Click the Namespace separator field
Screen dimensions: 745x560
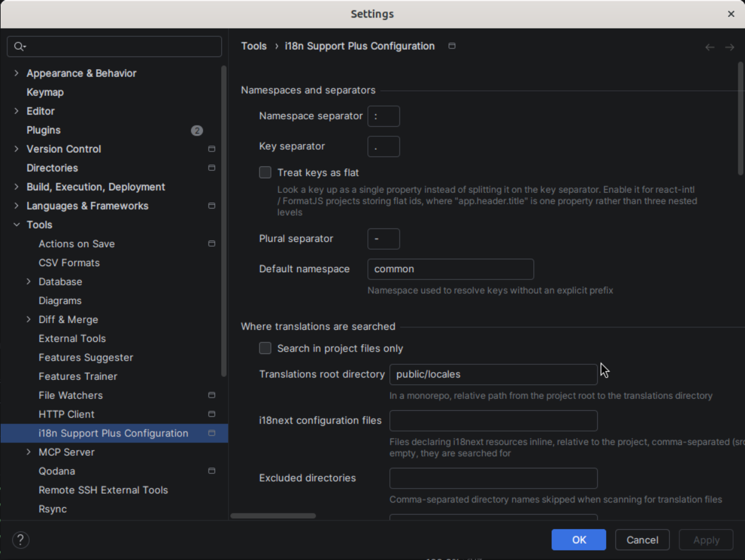point(384,116)
